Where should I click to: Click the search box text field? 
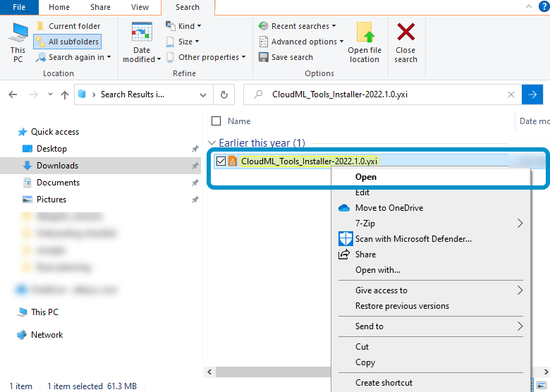pyautogui.click(x=381, y=94)
